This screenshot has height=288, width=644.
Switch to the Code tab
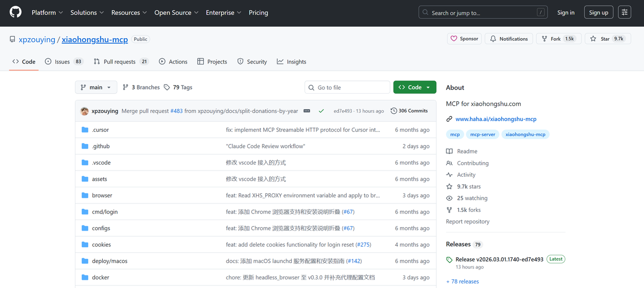pos(24,61)
